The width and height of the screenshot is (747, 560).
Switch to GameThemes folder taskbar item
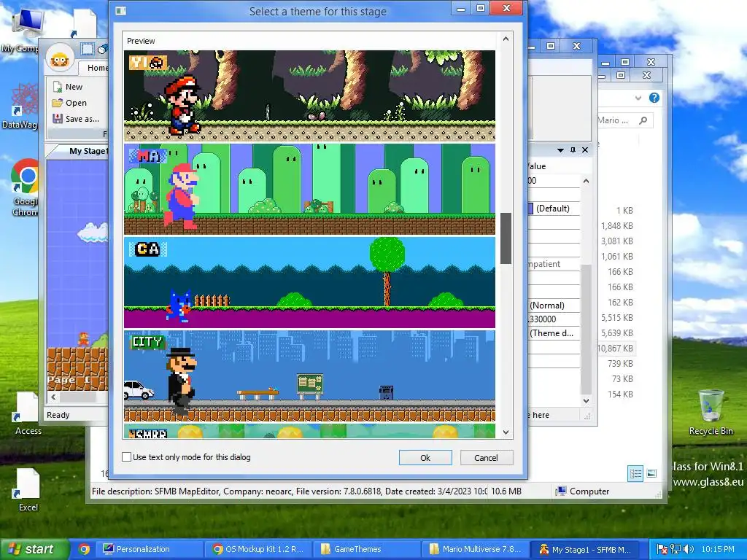coord(368,549)
